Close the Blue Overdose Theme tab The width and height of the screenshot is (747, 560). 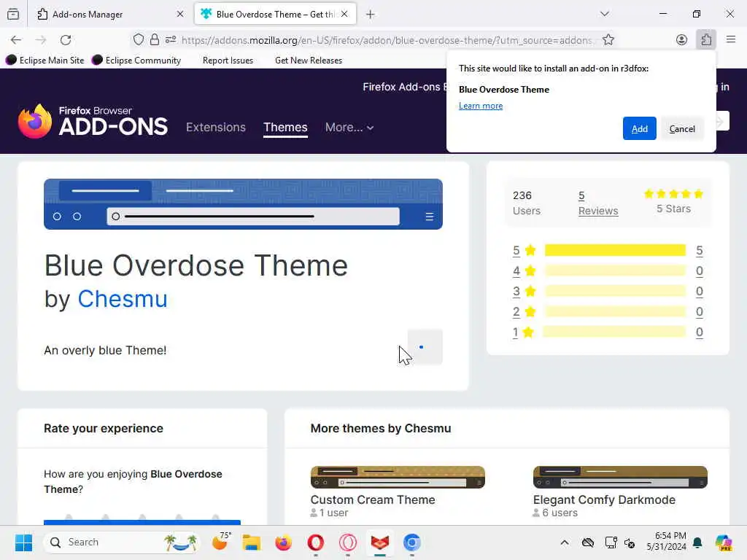pyautogui.click(x=344, y=15)
